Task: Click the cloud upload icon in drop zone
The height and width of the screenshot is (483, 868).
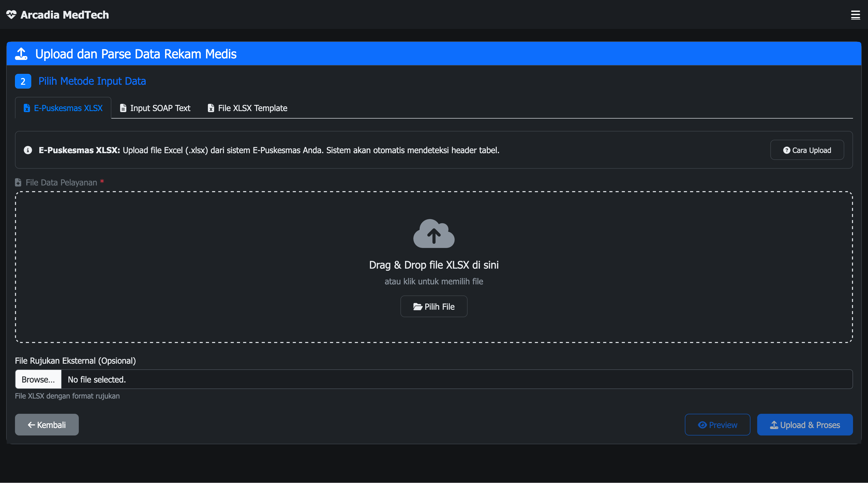Action: click(434, 234)
